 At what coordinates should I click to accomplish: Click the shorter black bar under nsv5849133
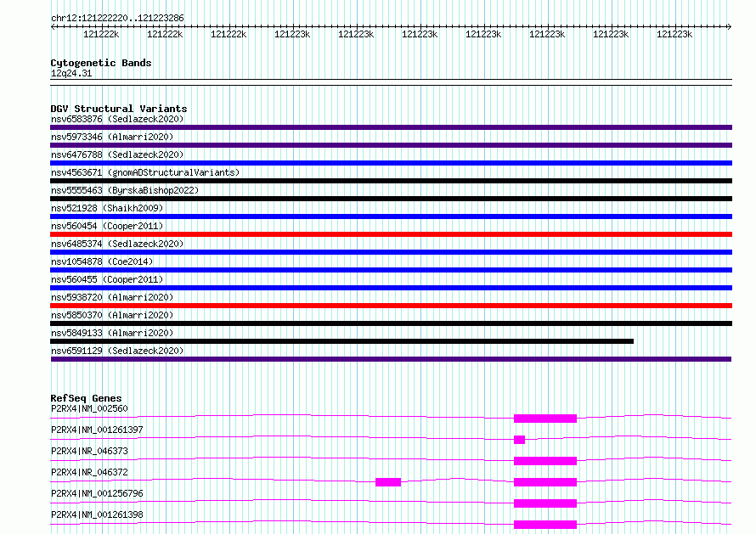pyautogui.click(x=341, y=341)
